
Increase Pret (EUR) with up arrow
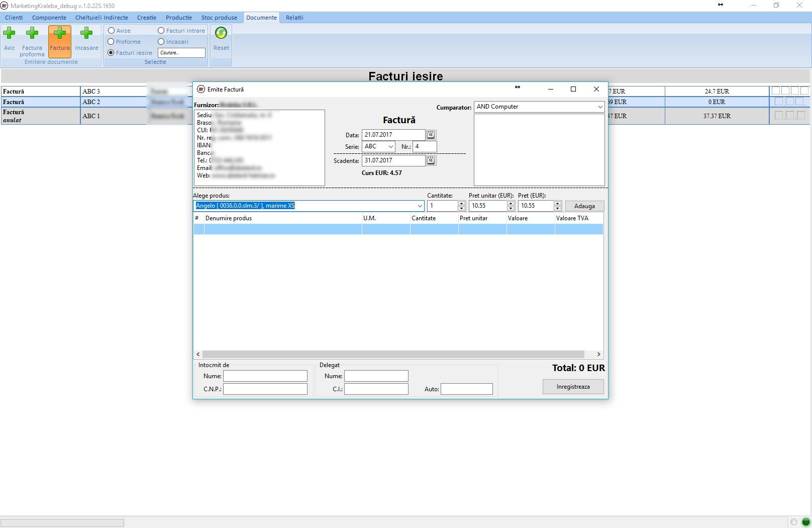point(557,203)
